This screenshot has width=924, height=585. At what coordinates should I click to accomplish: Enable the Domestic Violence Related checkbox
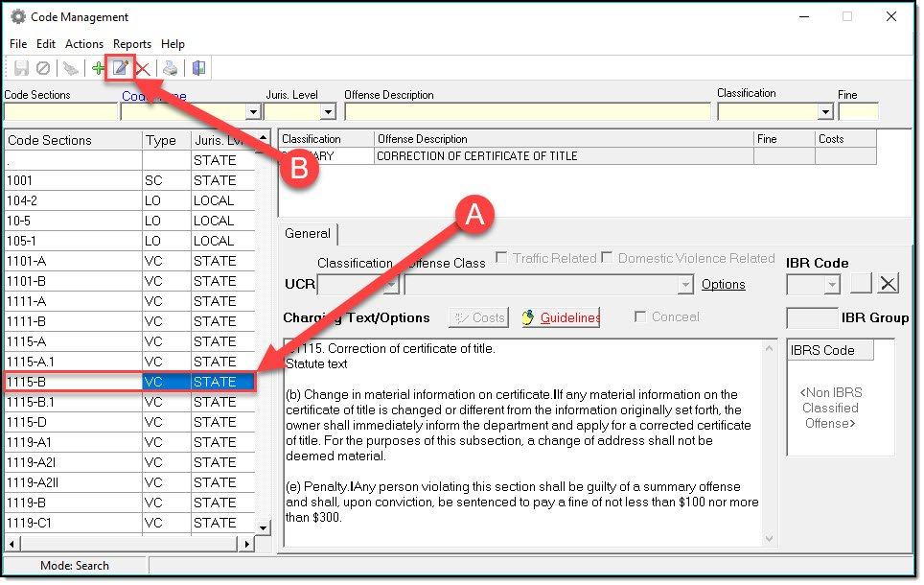[607, 258]
